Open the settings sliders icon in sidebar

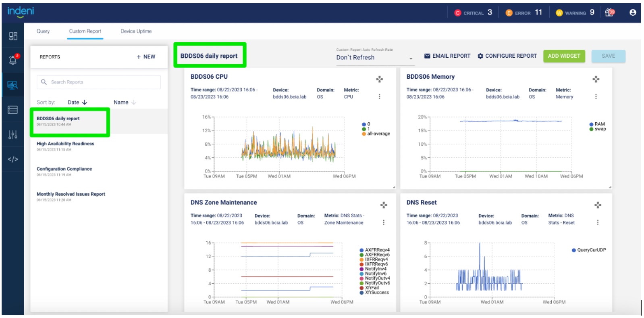click(x=13, y=134)
